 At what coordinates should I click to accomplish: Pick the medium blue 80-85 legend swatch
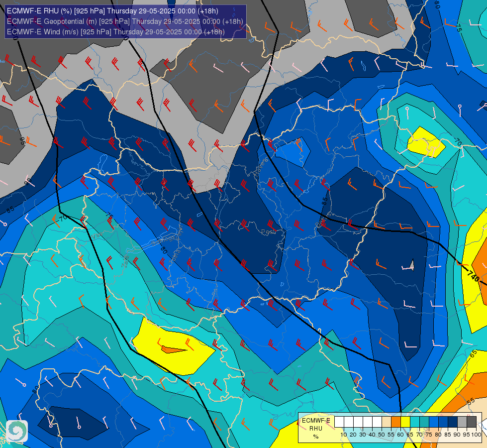(443, 422)
